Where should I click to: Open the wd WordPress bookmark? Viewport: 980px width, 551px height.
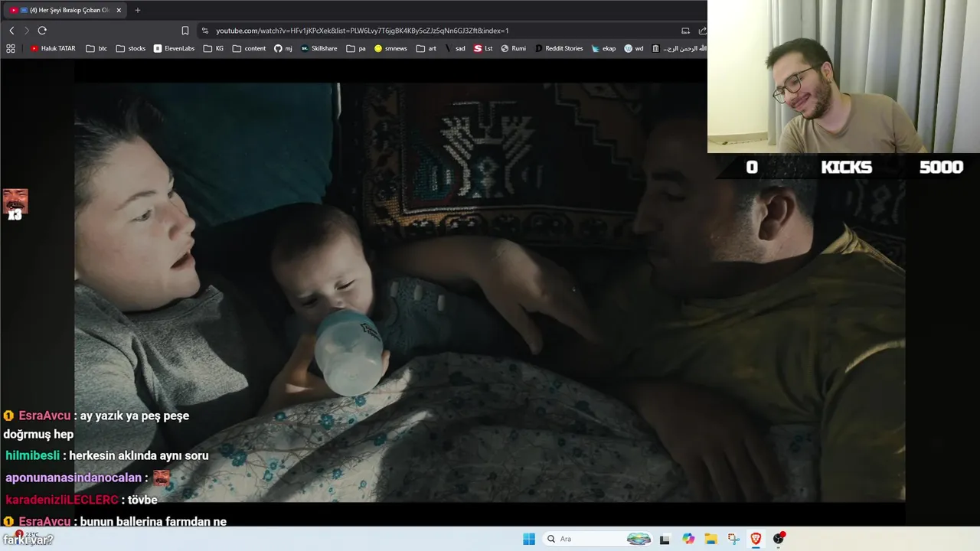634,48
